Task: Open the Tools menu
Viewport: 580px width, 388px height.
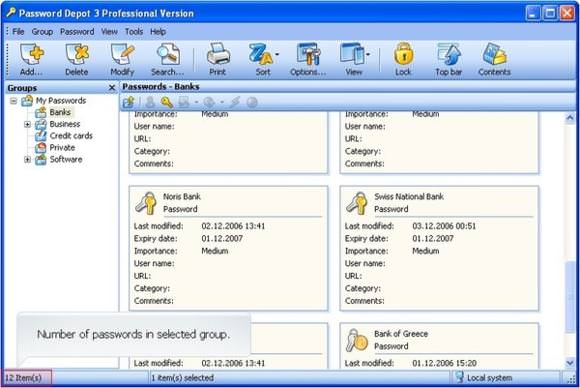Action: point(134,32)
